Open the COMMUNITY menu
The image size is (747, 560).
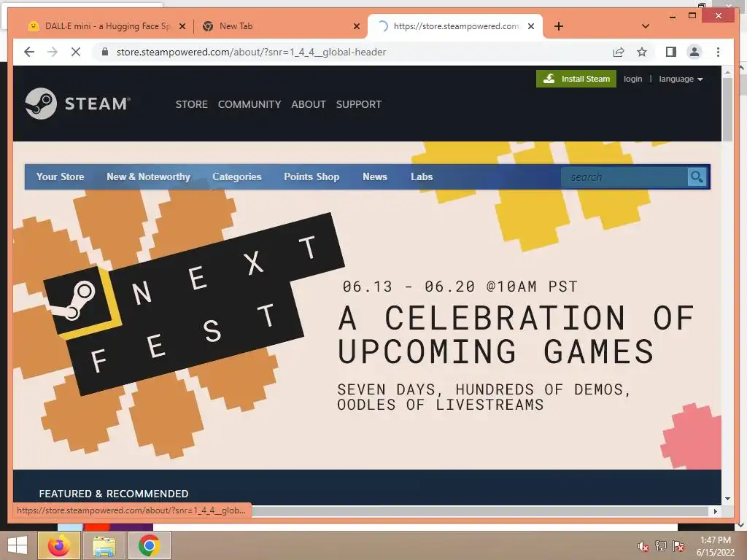pyautogui.click(x=249, y=104)
